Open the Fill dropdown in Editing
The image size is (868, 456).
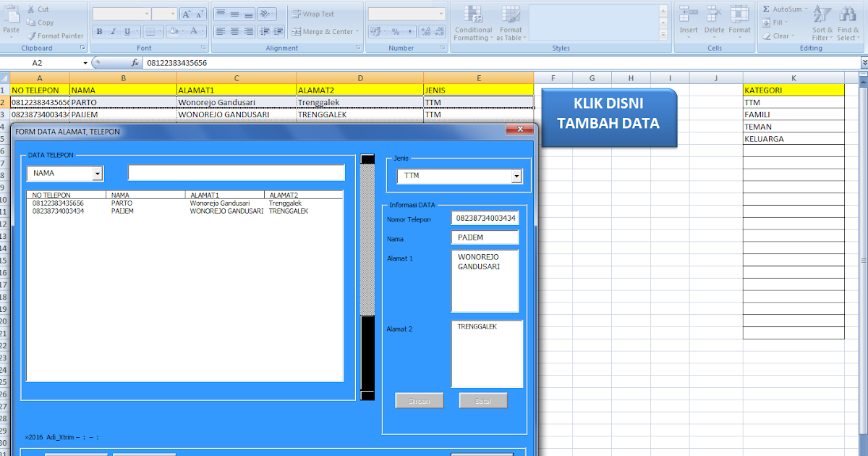point(776,22)
